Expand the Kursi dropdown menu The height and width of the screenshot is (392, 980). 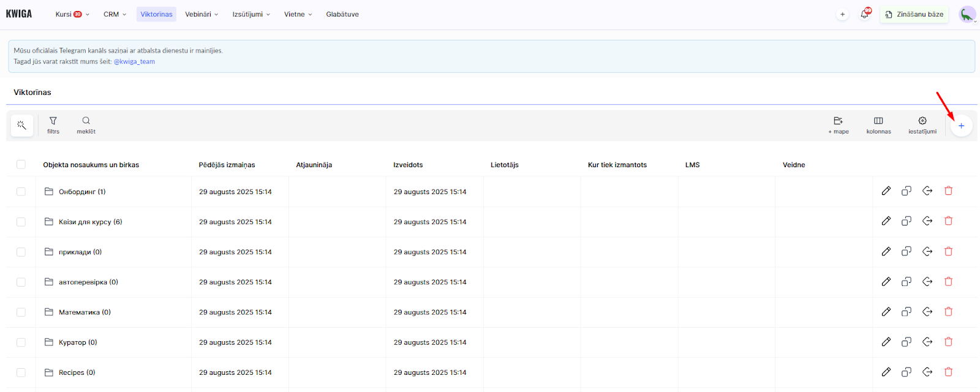point(72,14)
